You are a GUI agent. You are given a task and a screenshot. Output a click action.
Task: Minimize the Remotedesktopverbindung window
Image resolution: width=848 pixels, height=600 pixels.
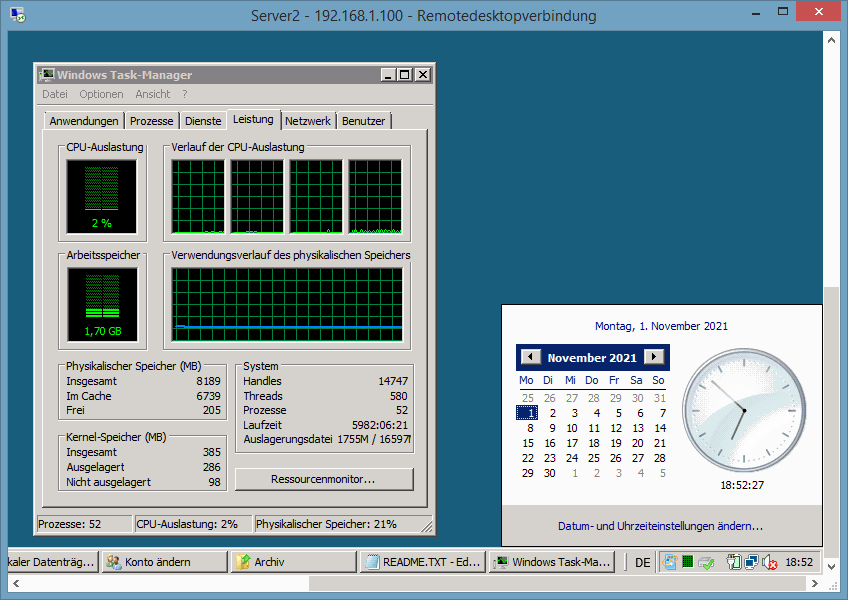point(756,12)
